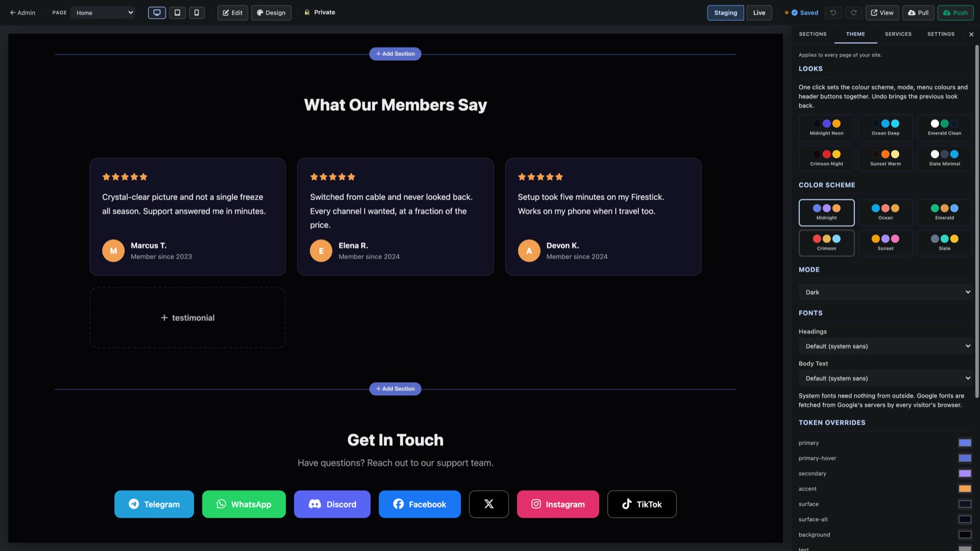Apply the Midnight Neon look
The height and width of the screenshot is (551, 980).
[826, 128]
